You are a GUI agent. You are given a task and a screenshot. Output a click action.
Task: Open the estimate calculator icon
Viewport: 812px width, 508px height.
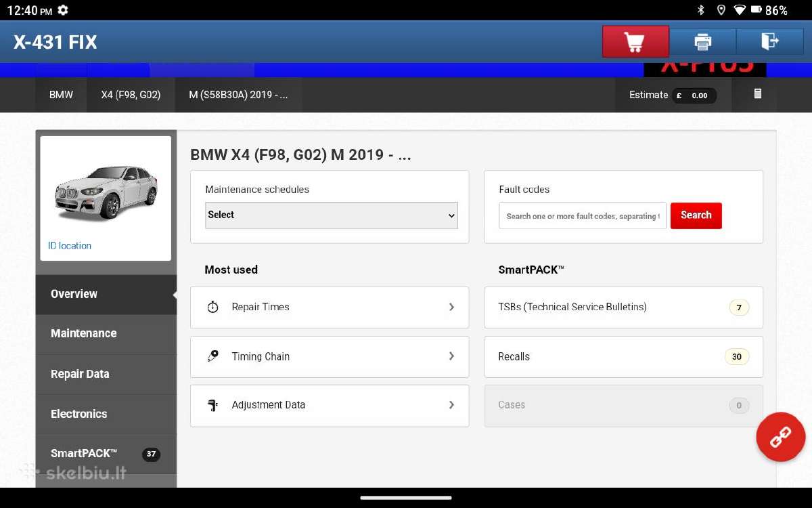(758, 94)
